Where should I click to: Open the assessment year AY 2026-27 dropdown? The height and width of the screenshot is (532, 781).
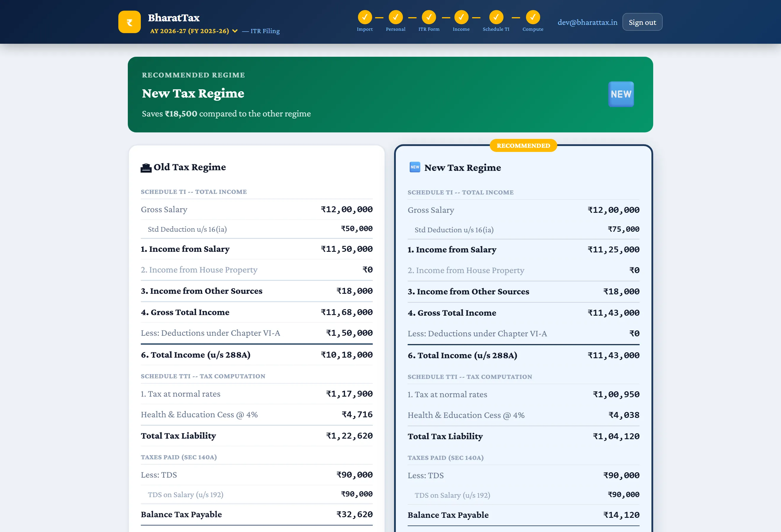coord(194,31)
